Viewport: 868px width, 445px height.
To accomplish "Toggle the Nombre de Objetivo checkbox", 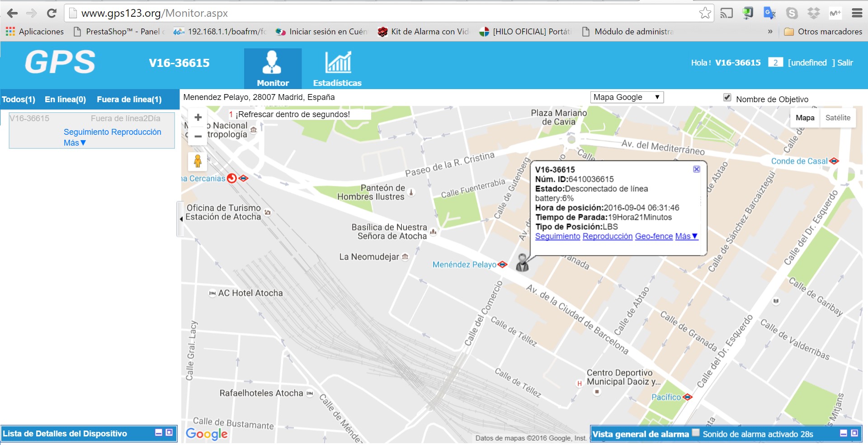I will click(727, 97).
